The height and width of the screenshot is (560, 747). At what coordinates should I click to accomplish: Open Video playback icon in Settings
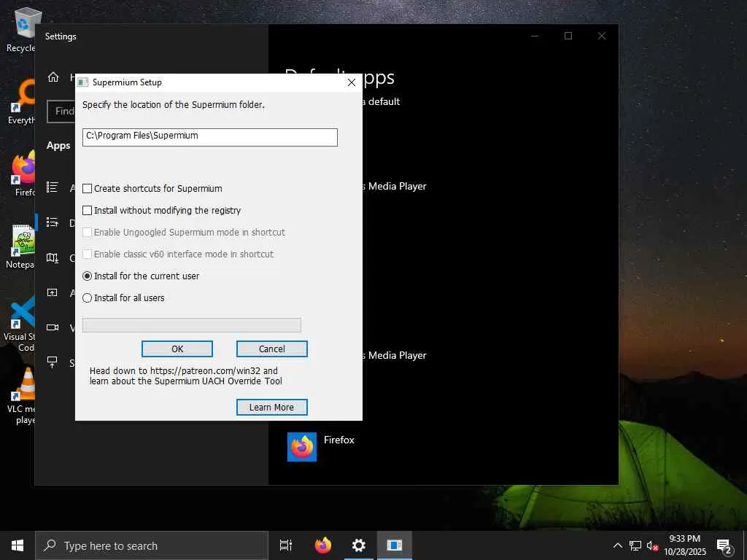[x=53, y=327]
